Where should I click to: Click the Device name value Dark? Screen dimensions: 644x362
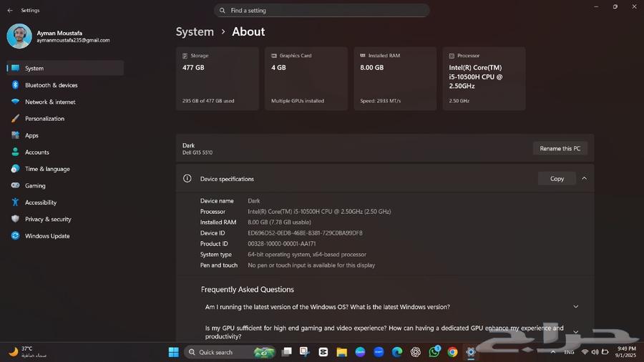pyautogui.click(x=254, y=201)
